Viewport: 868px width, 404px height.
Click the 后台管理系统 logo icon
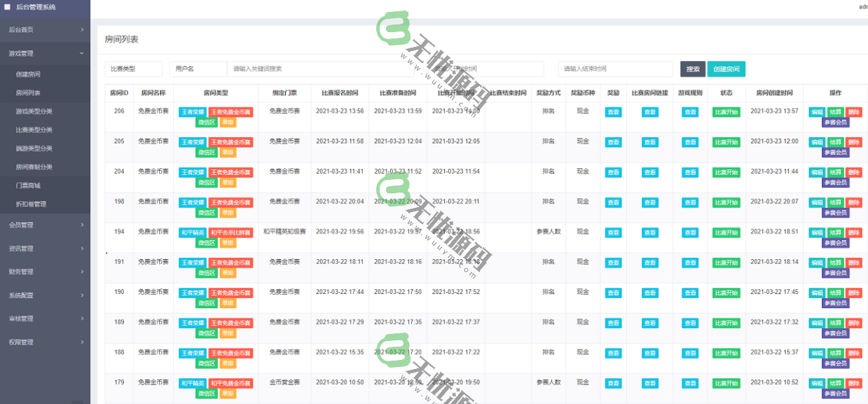tap(7, 7)
